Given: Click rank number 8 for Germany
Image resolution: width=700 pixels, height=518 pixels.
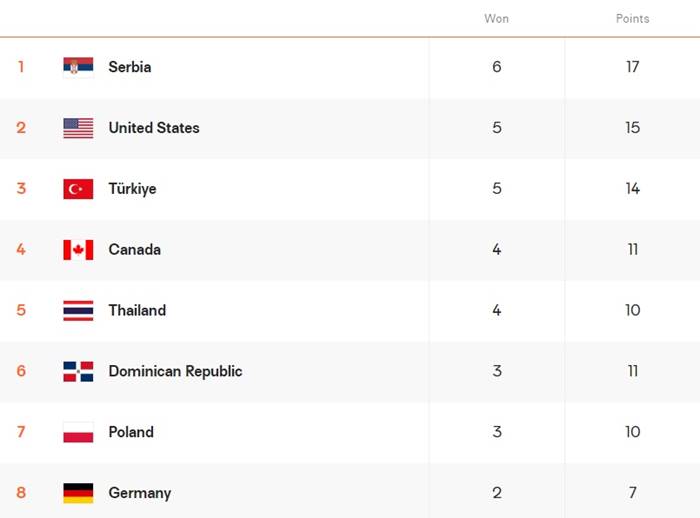Looking at the screenshot, I should [x=21, y=493].
